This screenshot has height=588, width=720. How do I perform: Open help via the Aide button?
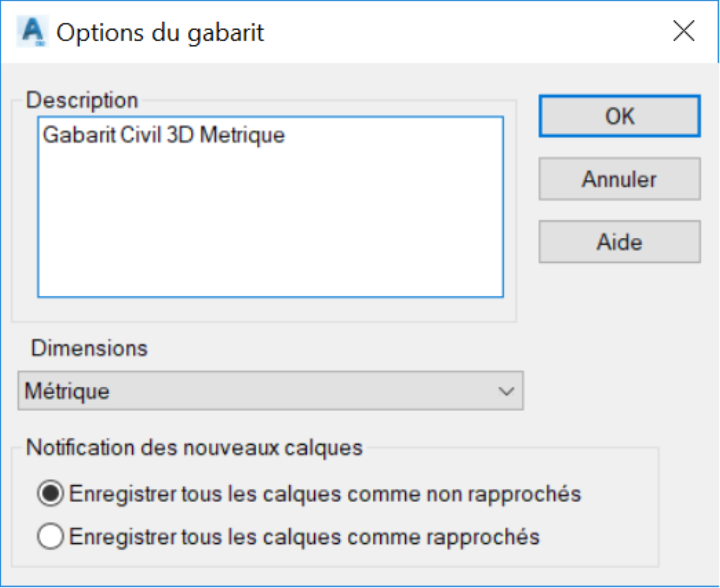point(620,242)
